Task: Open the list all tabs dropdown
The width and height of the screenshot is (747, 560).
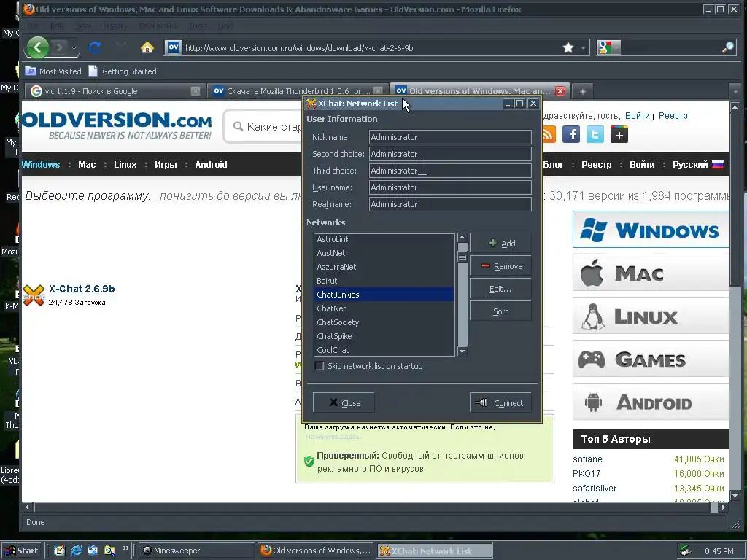Action: (735, 91)
